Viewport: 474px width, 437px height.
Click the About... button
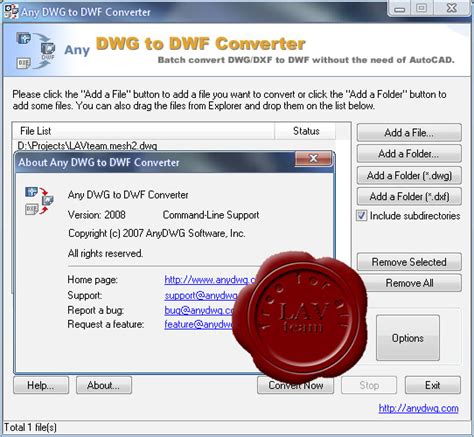104,385
